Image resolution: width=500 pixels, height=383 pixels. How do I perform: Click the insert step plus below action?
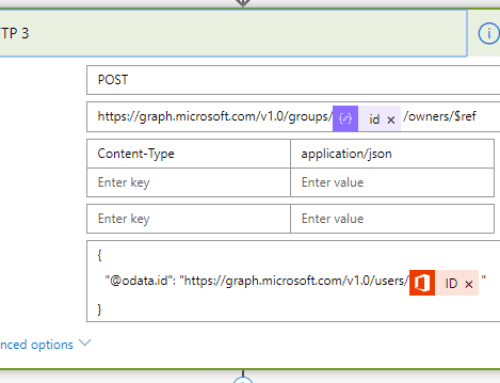243,380
